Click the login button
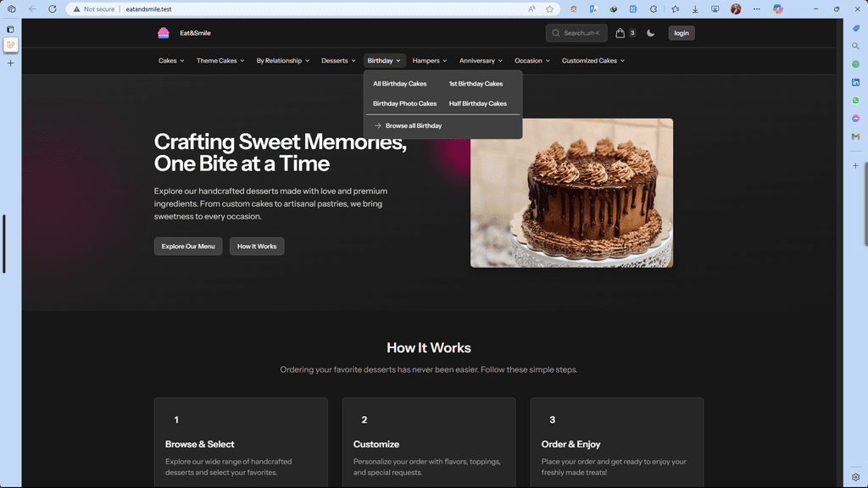 click(x=682, y=33)
